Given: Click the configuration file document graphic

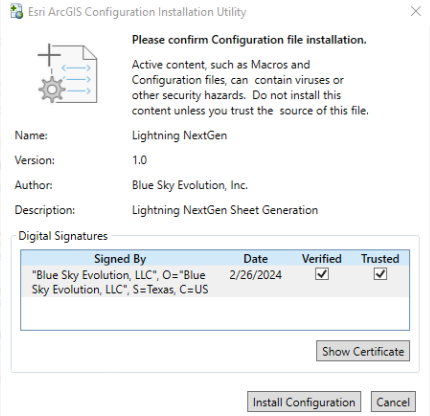Looking at the screenshot, I should (x=67, y=73).
